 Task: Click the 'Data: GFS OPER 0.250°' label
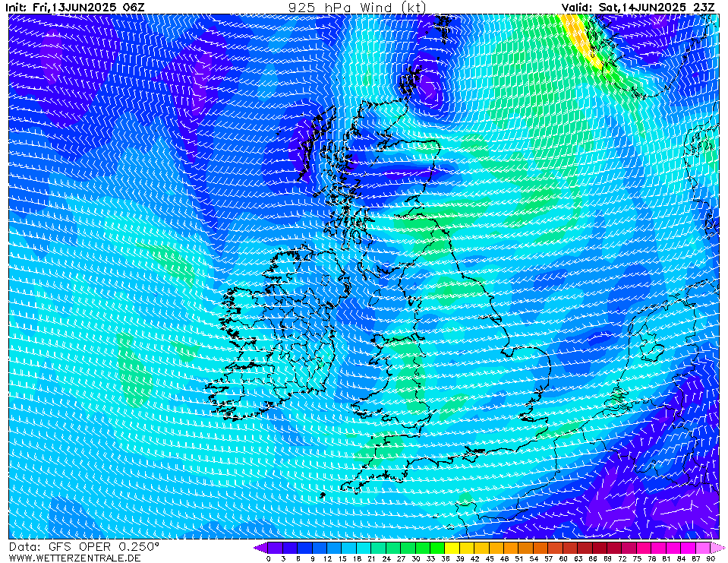pos(84,547)
